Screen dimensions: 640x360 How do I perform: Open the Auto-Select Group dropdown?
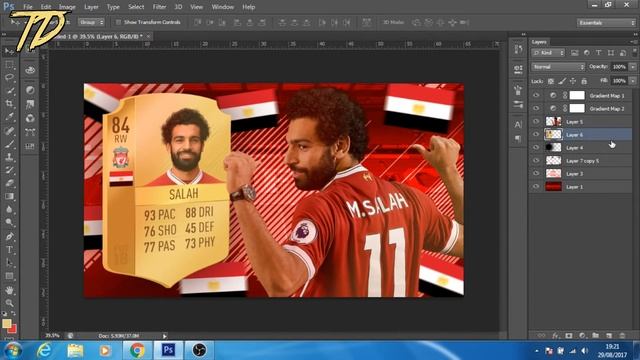point(91,22)
